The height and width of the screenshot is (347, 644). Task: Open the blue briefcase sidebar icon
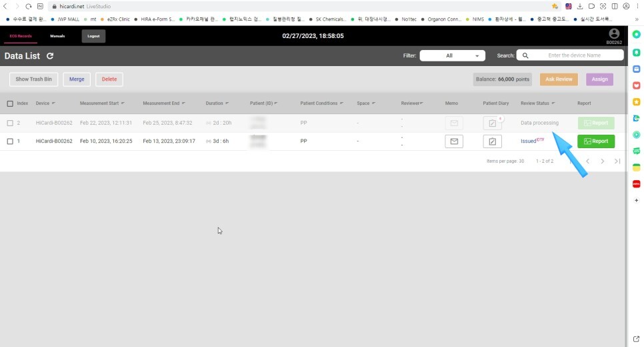coord(636,69)
